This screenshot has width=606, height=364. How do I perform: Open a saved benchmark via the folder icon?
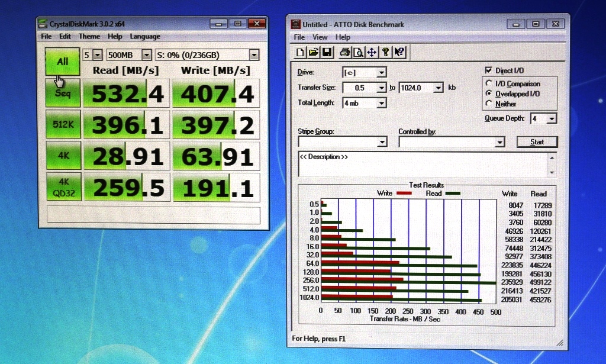point(314,52)
